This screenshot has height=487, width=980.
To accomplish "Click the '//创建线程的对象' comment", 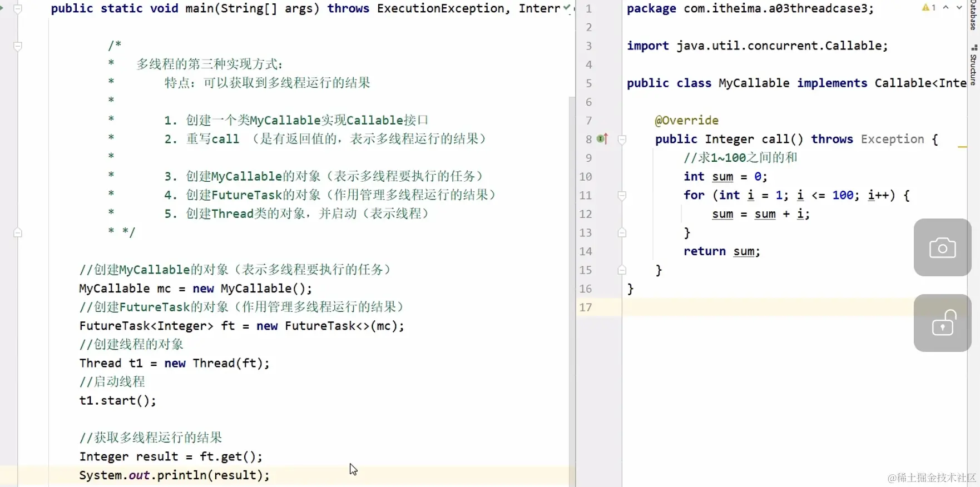I will tap(131, 345).
